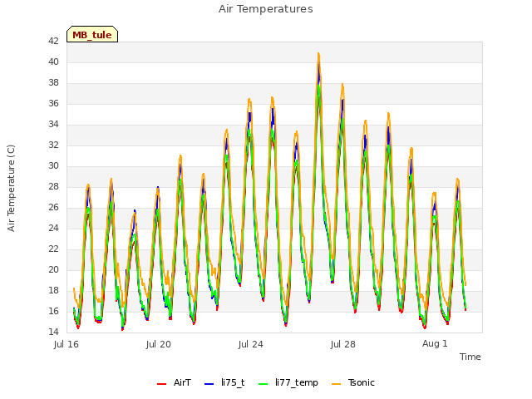
Task: Click the 14 y-axis tick label
Action: click(x=53, y=332)
